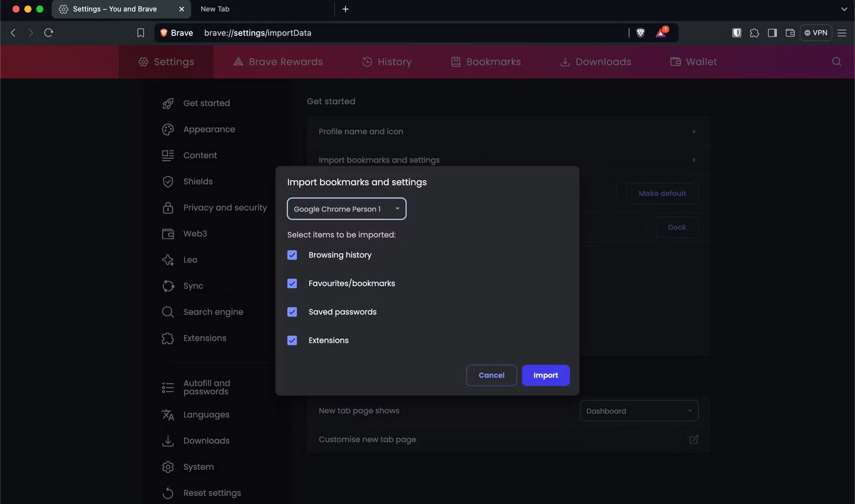Click the settings search magnifier icon

836,62
